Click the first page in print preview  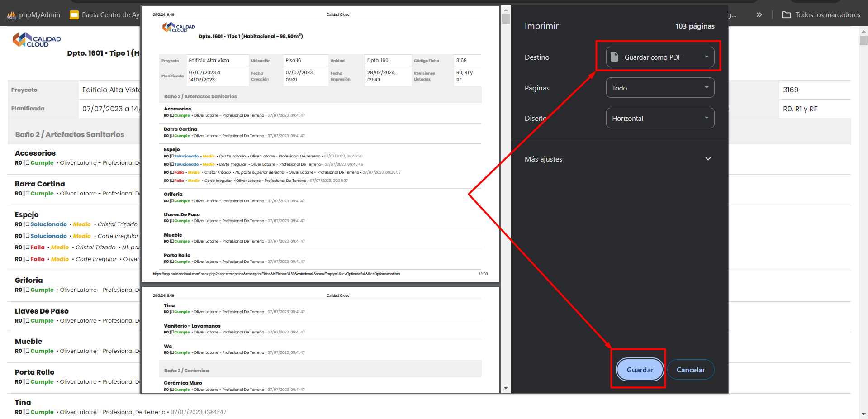click(320, 145)
